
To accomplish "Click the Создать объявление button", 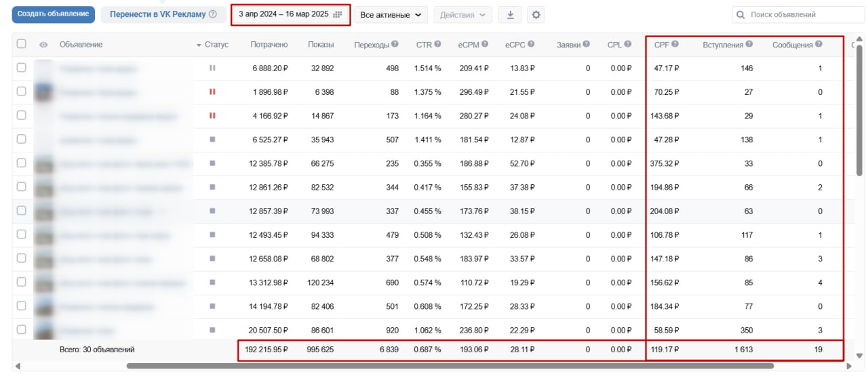I will pos(53,14).
